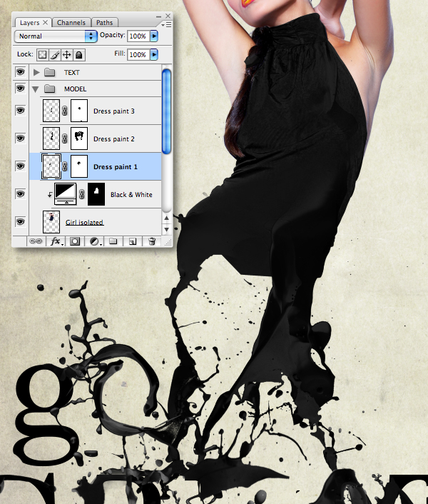Select Dress paint 1 mask thumbnail
Screen dimensions: 428x504
pos(79,166)
